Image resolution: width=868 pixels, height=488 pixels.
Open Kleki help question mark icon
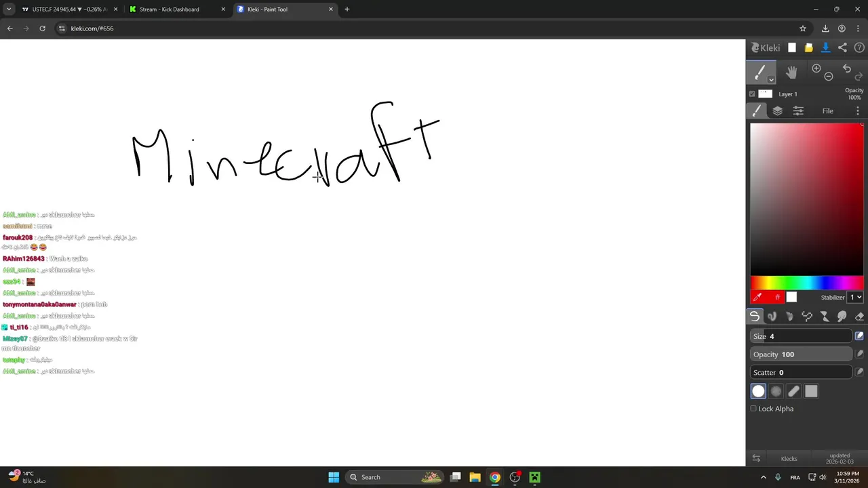pyautogui.click(x=859, y=47)
